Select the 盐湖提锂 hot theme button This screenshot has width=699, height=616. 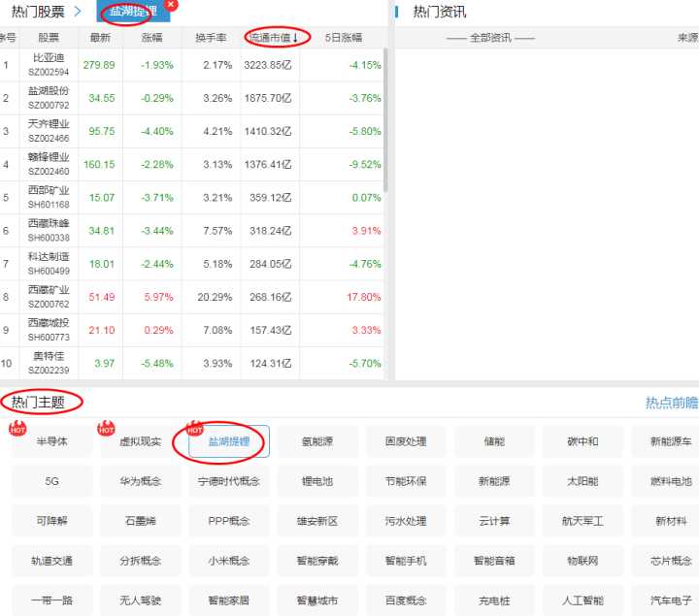tap(229, 441)
